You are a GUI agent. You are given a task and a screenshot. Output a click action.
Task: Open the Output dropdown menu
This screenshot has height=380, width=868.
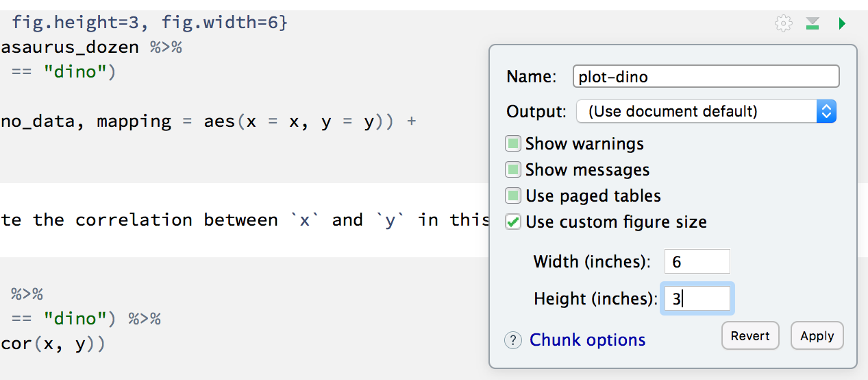coord(706,111)
